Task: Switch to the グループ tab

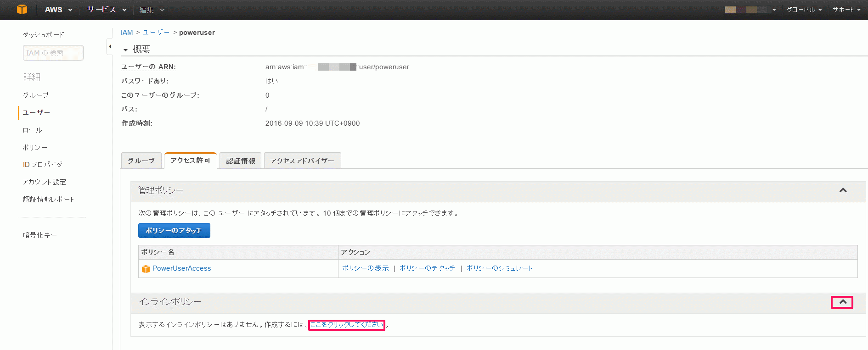Action: pos(141,161)
